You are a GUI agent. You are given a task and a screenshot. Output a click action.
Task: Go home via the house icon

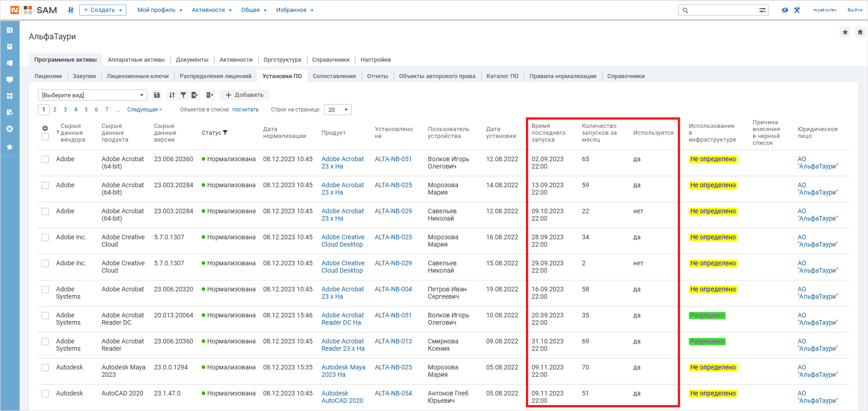860,32
